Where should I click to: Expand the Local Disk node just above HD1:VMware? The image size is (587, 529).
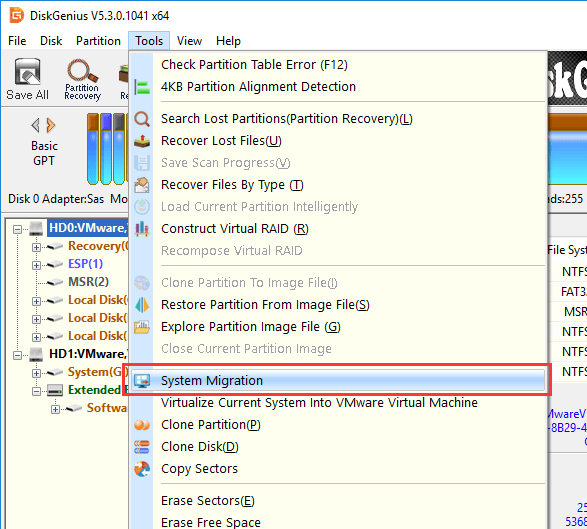tap(36, 337)
